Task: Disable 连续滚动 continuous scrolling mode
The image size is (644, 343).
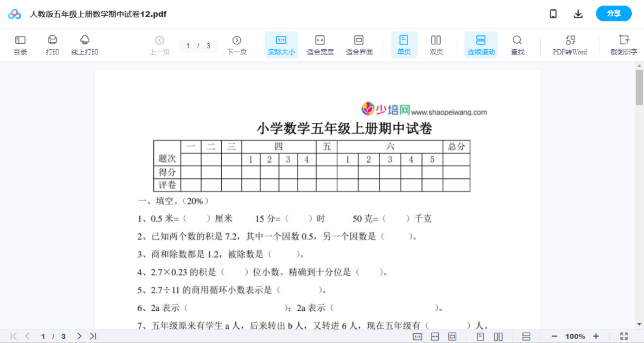Action: [x=481, y=45]
